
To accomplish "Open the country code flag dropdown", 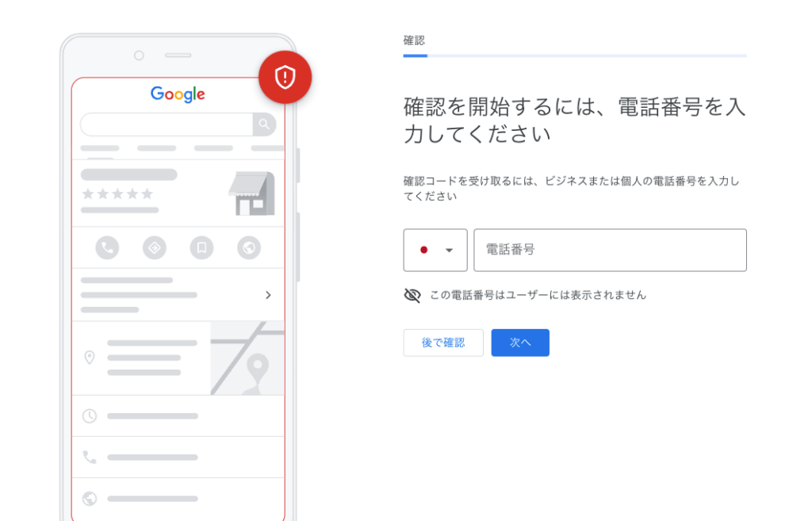I will [x=435, y=250].
